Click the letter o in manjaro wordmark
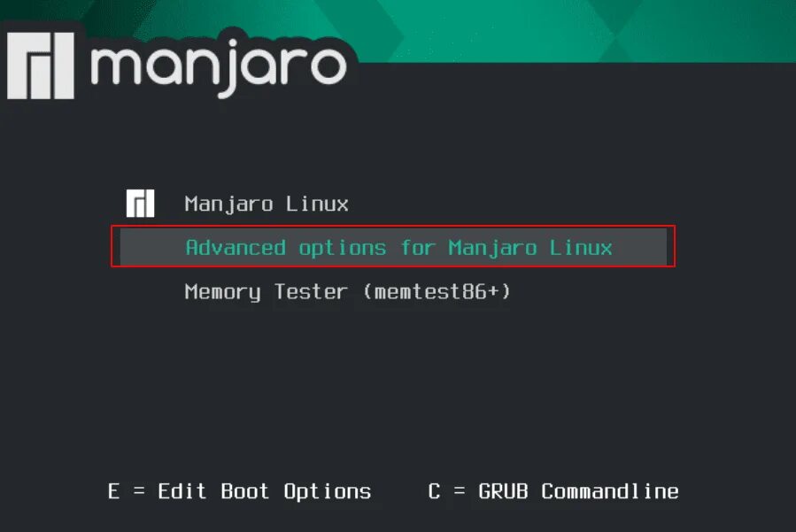 point(329,66)
